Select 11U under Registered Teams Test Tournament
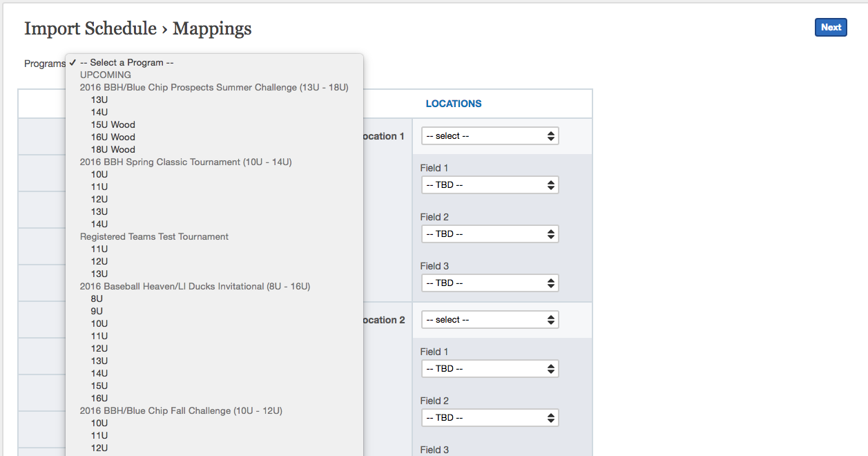The image size is (868, 456). point(214,249)
